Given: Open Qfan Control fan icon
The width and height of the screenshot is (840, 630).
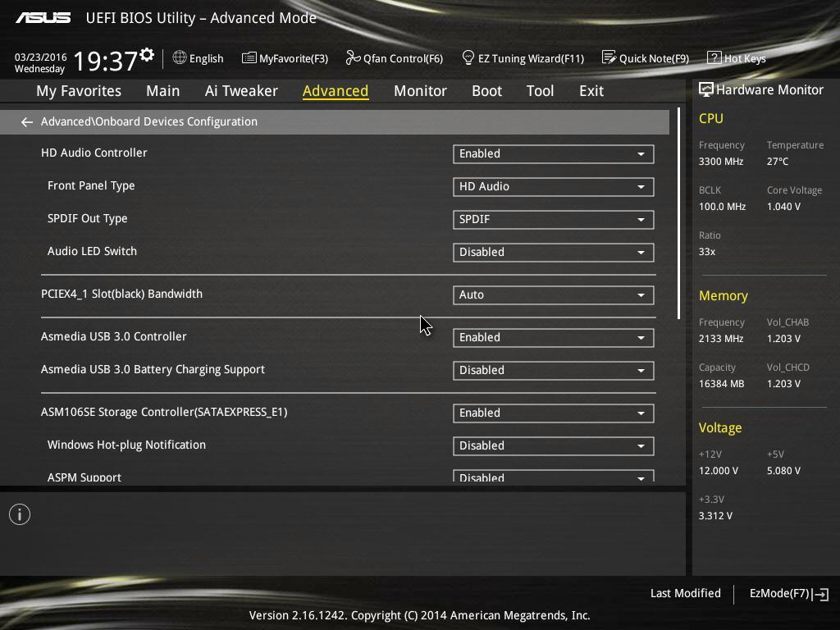Looking at the screenshot, I should [353, 58].
